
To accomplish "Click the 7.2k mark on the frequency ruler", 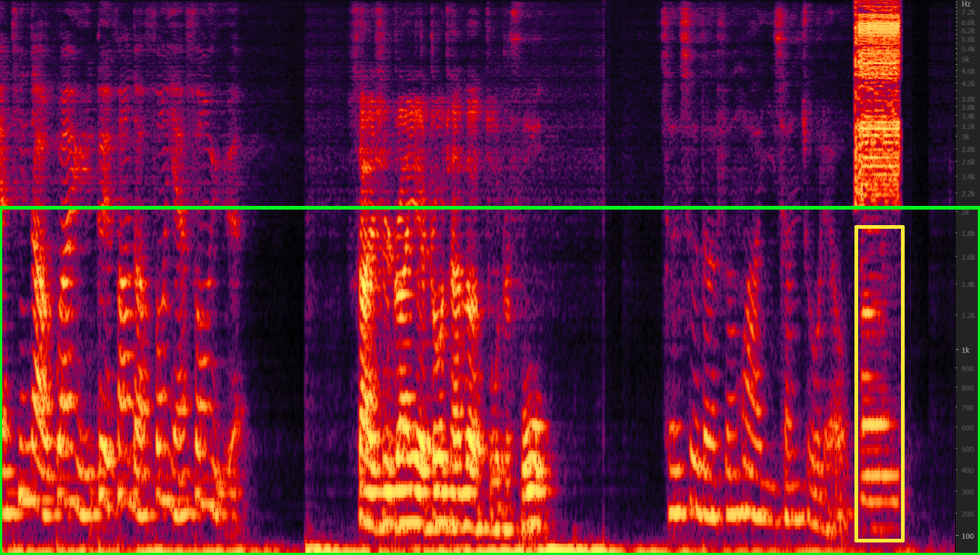I will click(x=967, y=13).
